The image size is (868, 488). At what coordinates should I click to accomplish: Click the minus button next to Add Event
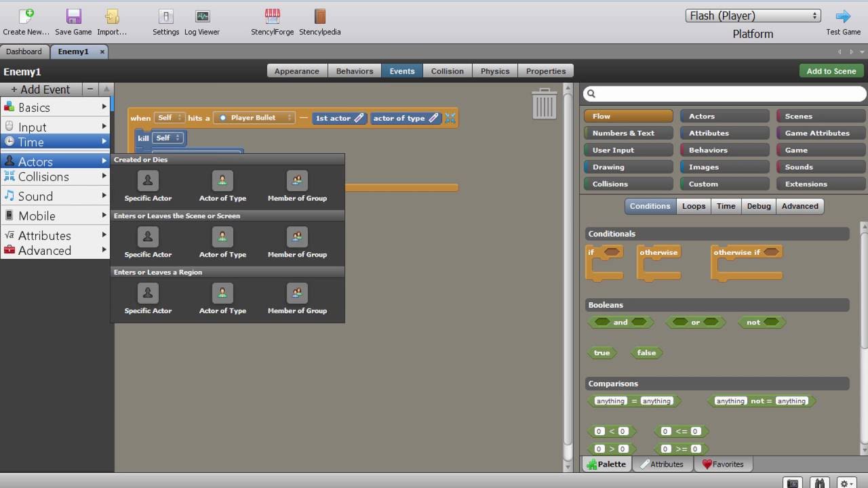tap(90, 89)
